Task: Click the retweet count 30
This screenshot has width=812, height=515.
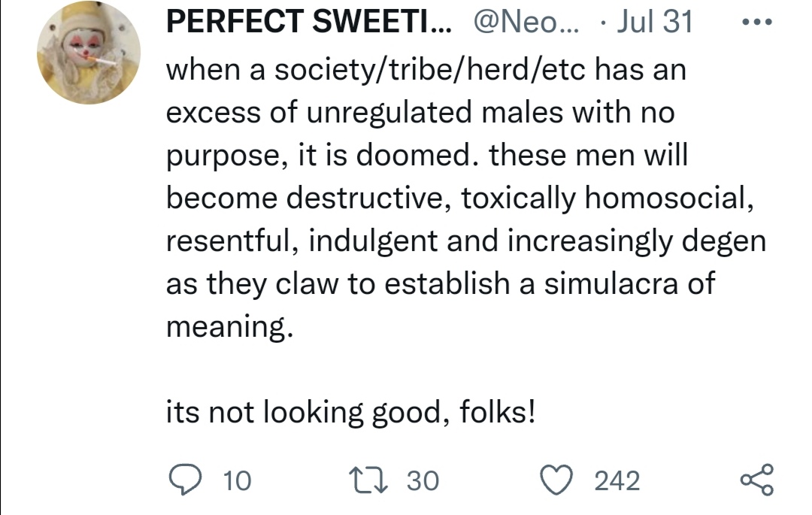Action: 423,480
